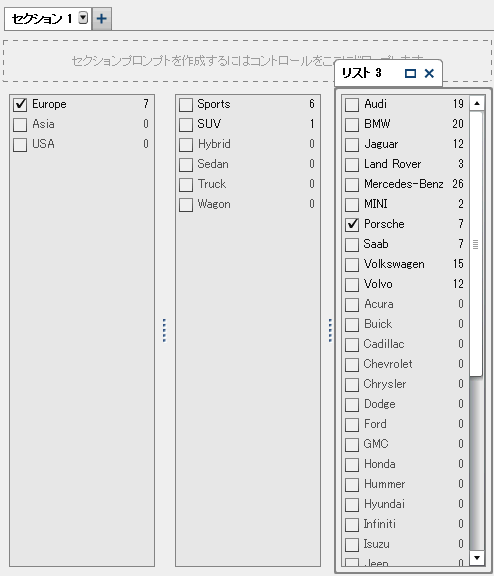Check the USA checkbox
This screenshot has width=494, height=577.
pyautogui.click(x=20, y=144)
